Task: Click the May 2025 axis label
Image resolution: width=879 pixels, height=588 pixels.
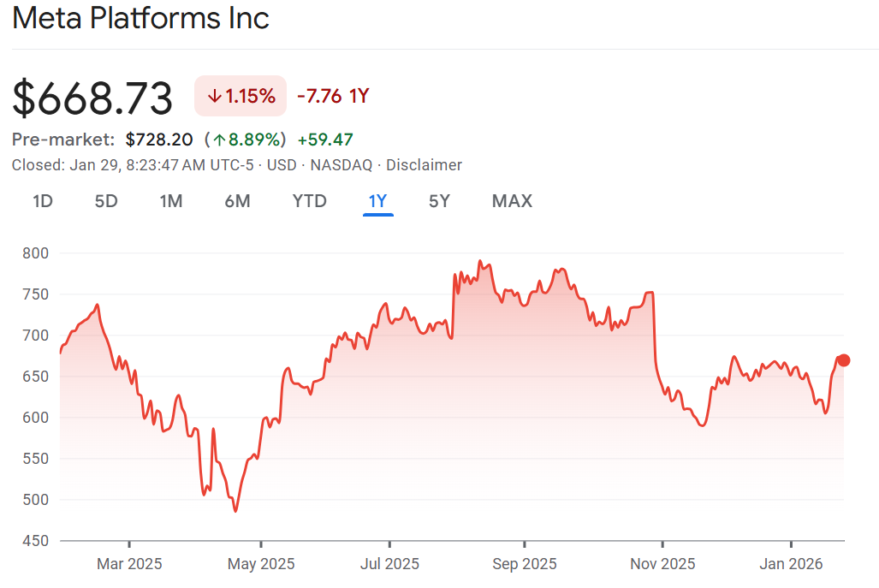Action: pos(261,564)
